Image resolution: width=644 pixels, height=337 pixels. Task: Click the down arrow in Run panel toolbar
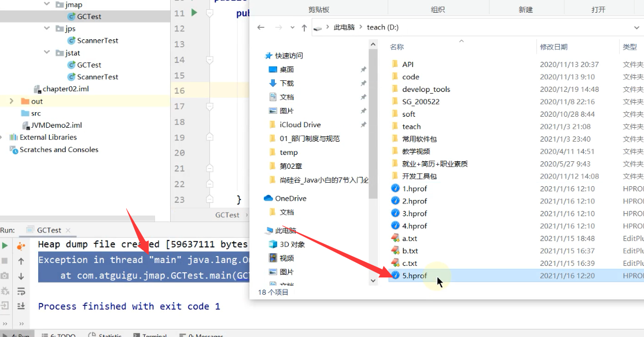[21, 276]
